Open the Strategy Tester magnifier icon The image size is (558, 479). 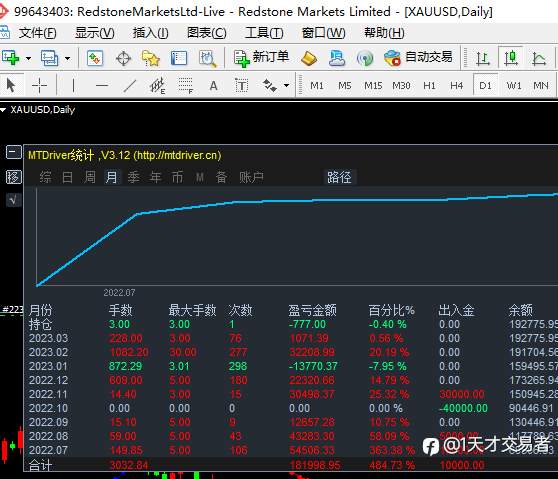tap(208, 58)
